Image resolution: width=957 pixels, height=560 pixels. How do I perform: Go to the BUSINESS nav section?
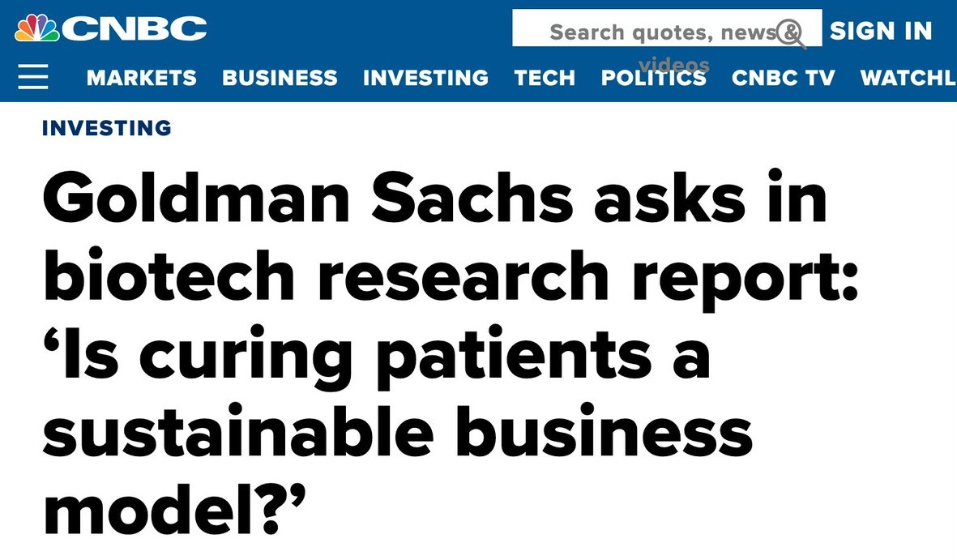point(280,78)
